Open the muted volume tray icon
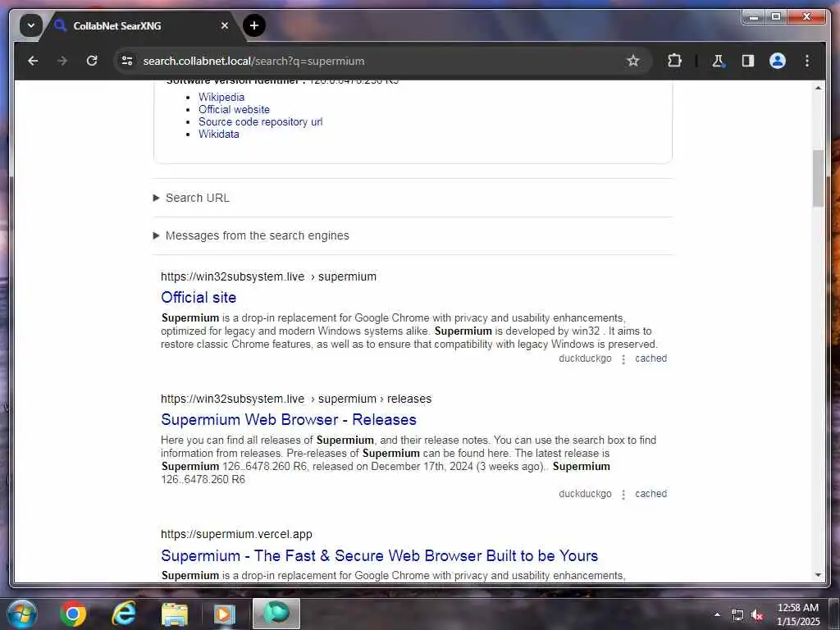 [x=757, y=615]
